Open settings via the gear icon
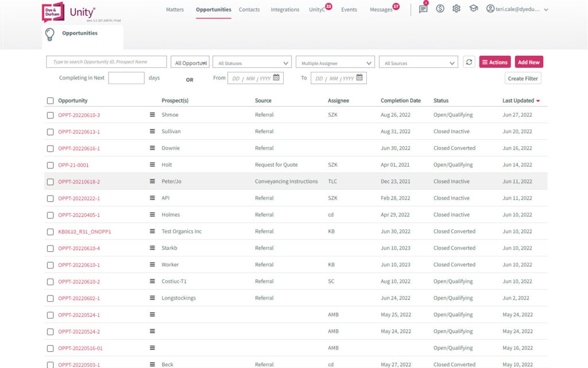The height and width of the screenshot is (368, 588). 457,10
